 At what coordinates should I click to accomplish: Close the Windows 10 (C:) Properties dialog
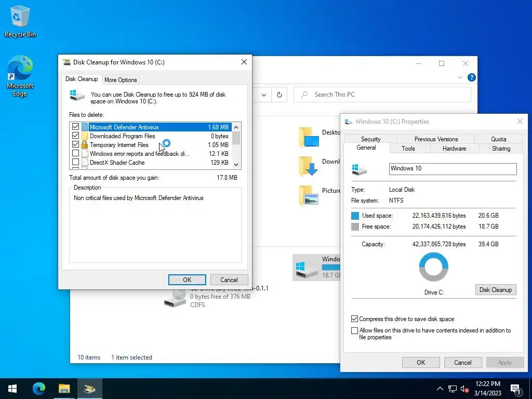(x=520, y=121)
